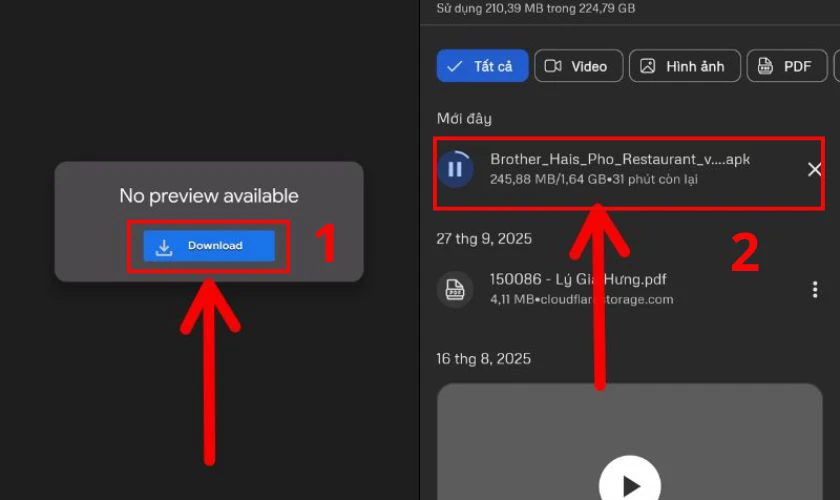Switch to the Video filter

point(578,66)
